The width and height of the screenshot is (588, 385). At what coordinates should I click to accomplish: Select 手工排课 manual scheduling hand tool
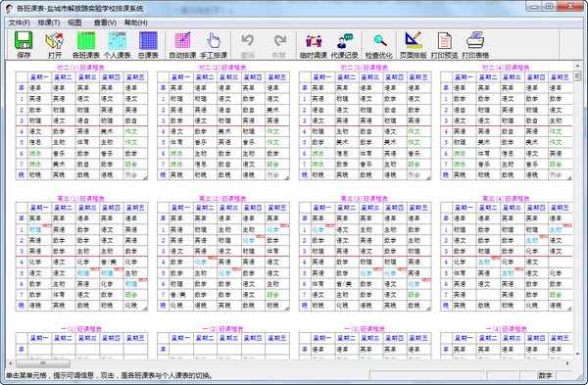click(x=214, y=45)
